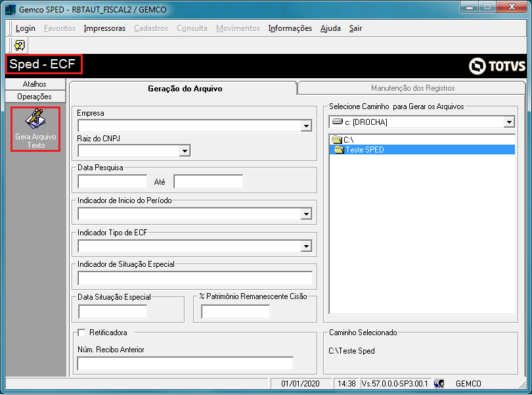Open the Consulta menu
This screenshot has width=532, height=395.
192,28
